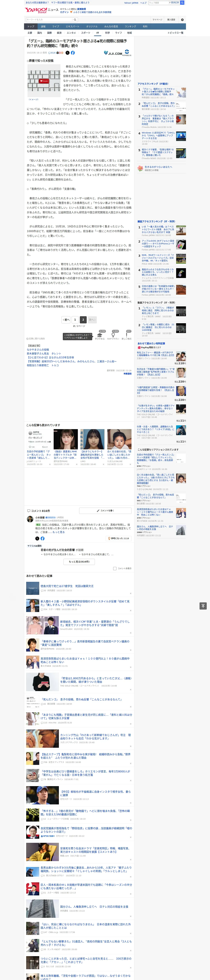Share 小木曽健 comment on Facebook
This screenshot has height=980, width=210.
click(x=42, y=538)
